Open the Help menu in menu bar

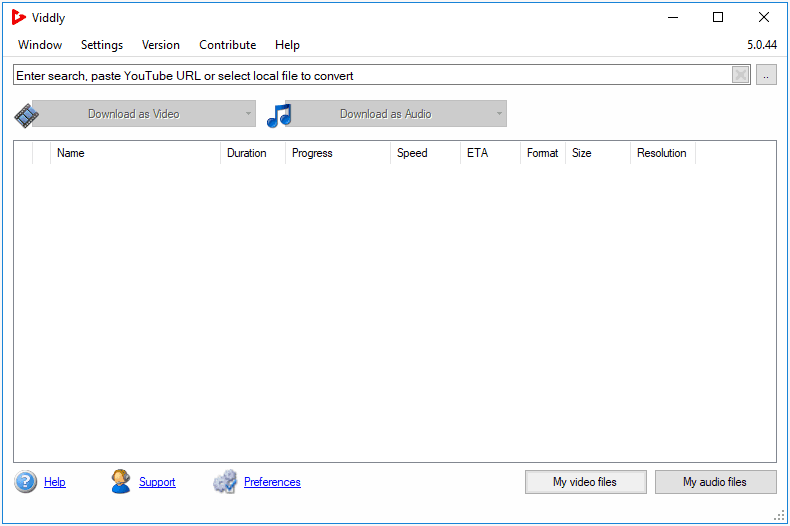click(287, 45)
